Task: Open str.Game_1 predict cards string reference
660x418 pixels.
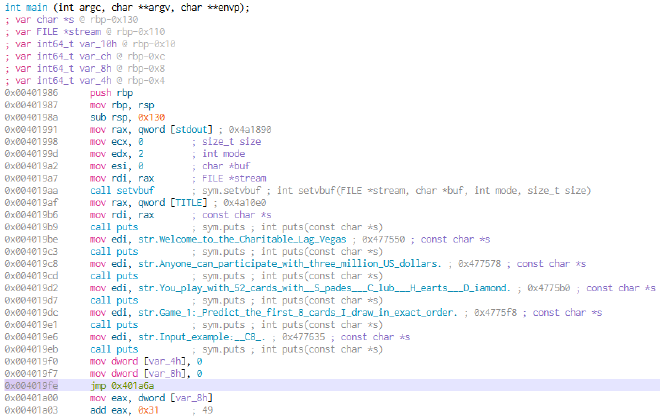Action: point(298,312)
